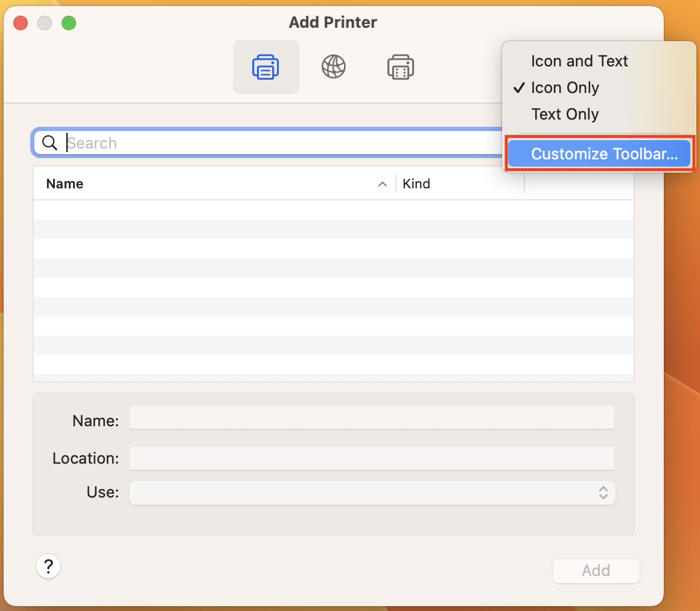The width and height of the screenshot is (700, 611).
Task: Focus the Search printers field
Action: 268,143
